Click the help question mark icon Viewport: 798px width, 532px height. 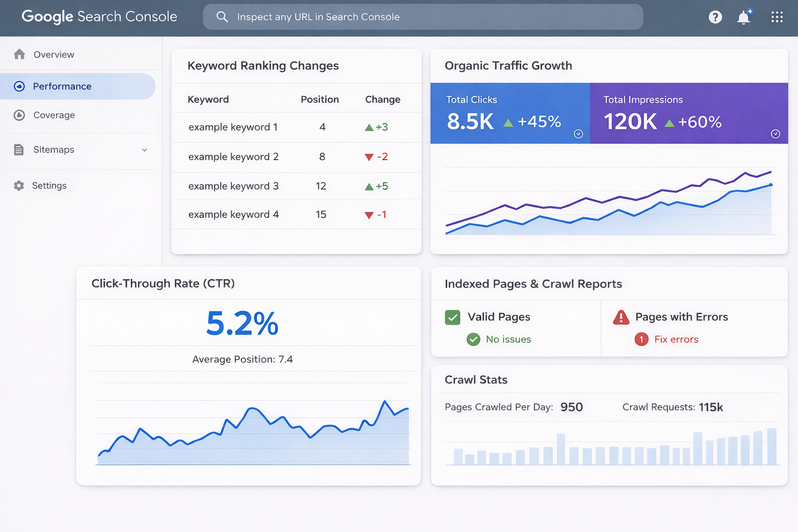pyautogui.click(x=715, y=17)
